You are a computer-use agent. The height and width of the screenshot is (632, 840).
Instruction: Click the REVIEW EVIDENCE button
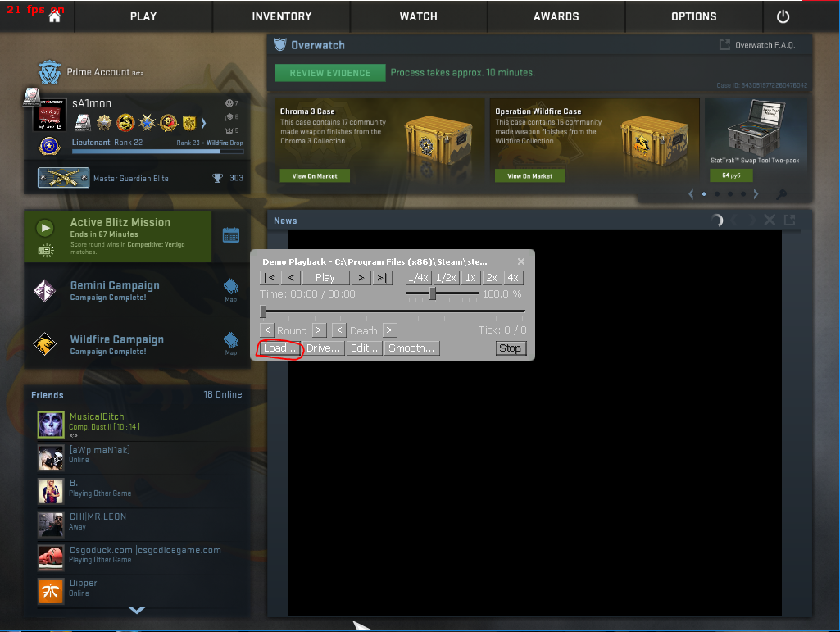[330, 73]
